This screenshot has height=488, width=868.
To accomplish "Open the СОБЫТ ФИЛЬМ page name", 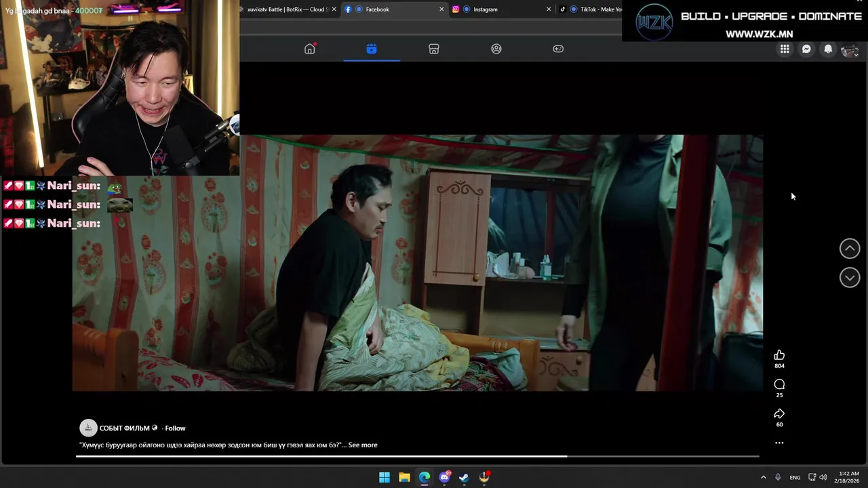I will pyautogui.click(x=125, y=428).
